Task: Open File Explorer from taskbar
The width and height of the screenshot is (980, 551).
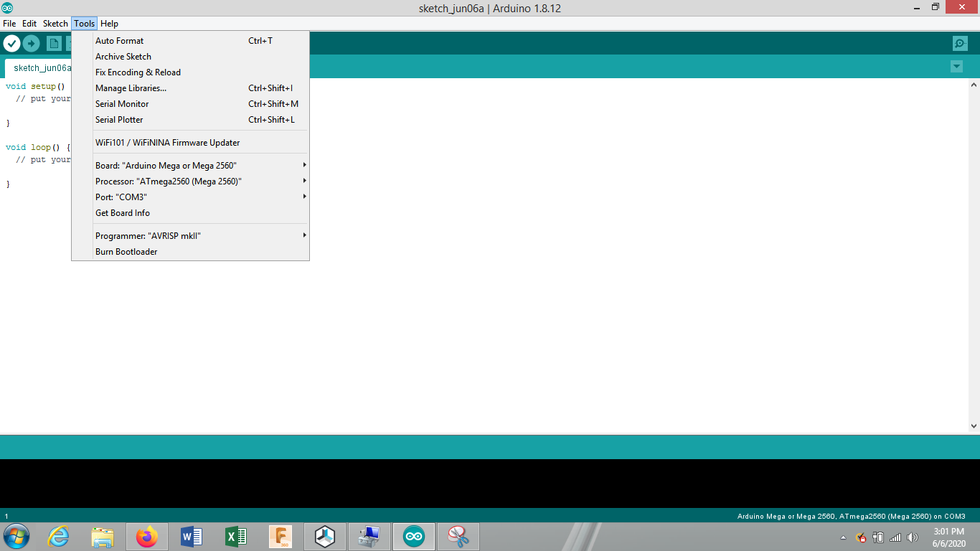Action: pyautogui.click(x=103, y=537)
